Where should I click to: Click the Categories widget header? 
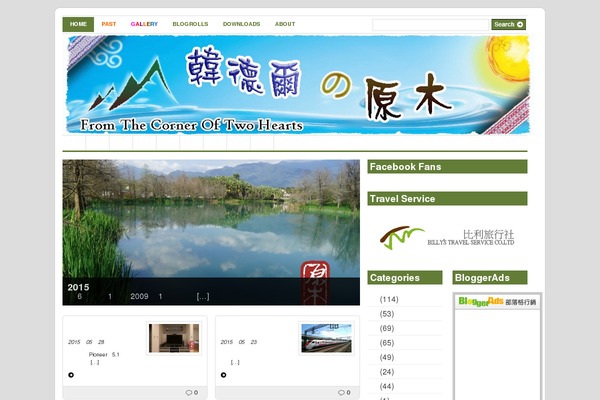[405, 278]
